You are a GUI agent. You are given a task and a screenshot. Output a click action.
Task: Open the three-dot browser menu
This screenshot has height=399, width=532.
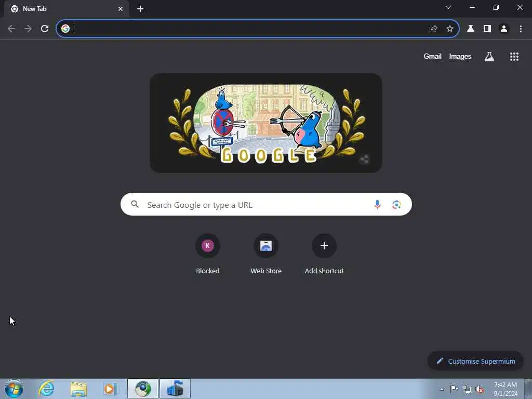pos(521,29)
